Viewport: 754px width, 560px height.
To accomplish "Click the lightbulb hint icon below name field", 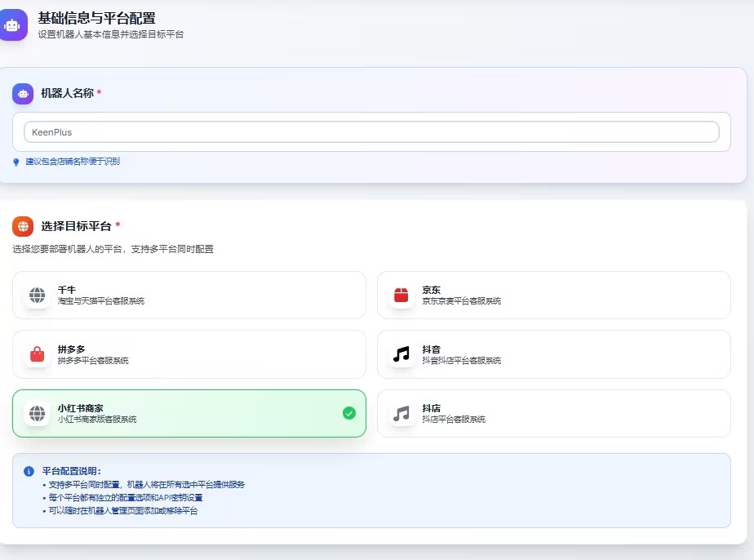I will [16, 162].
